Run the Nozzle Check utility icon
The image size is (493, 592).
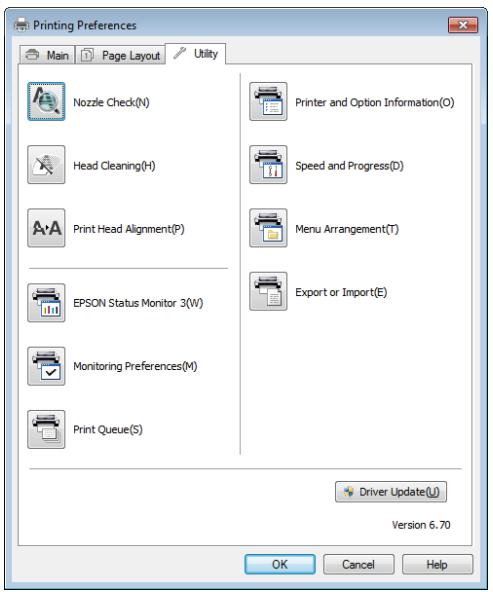46,102
